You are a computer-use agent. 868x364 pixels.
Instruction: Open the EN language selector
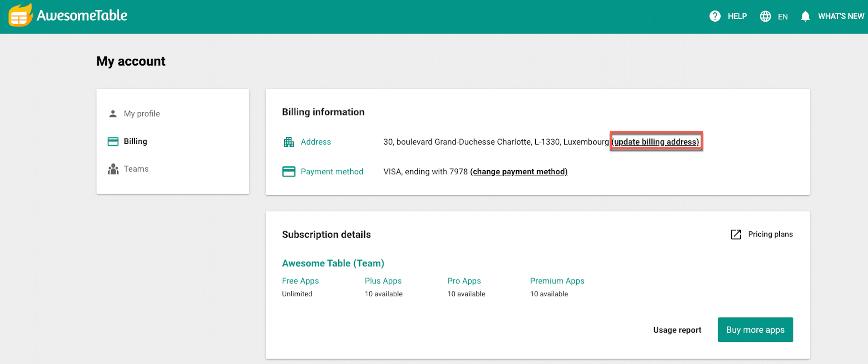point(783,17)
